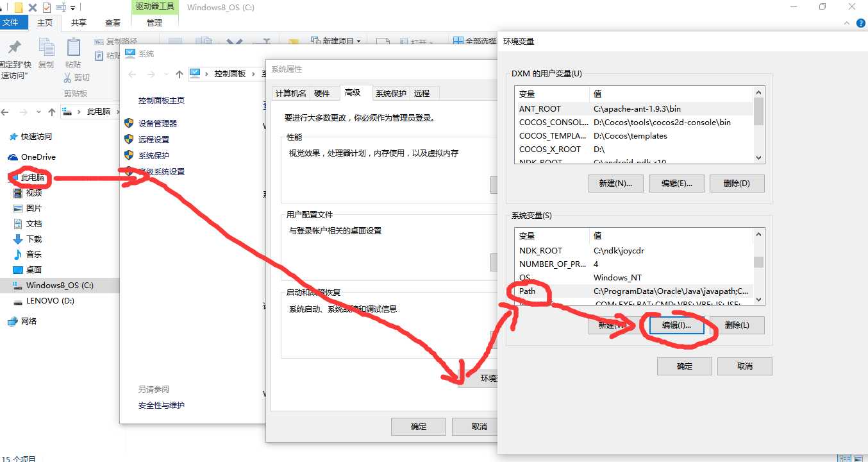Switch to the View (查看) ribbon tab
868x462 pixels.
[113, 22]
